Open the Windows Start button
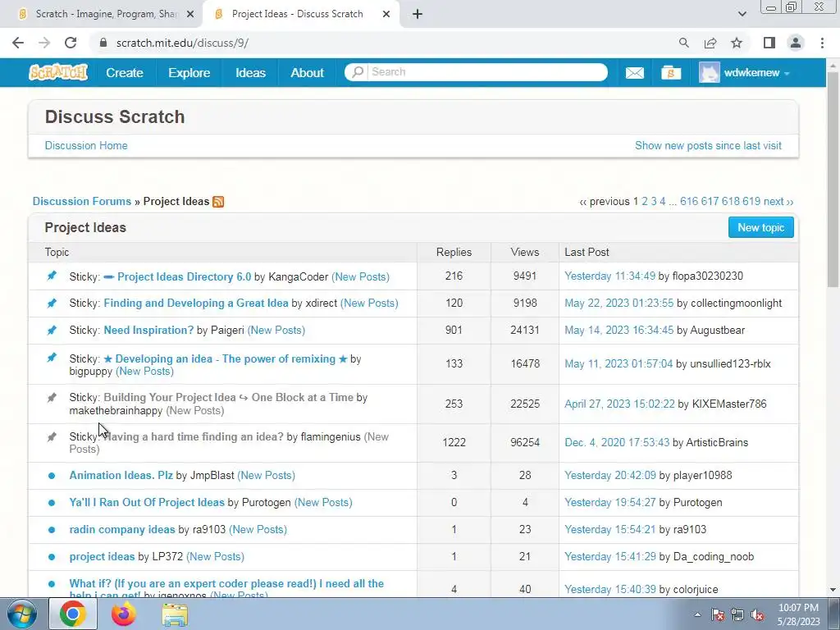Viewport: 840px width, 630px height. (21, 614)
